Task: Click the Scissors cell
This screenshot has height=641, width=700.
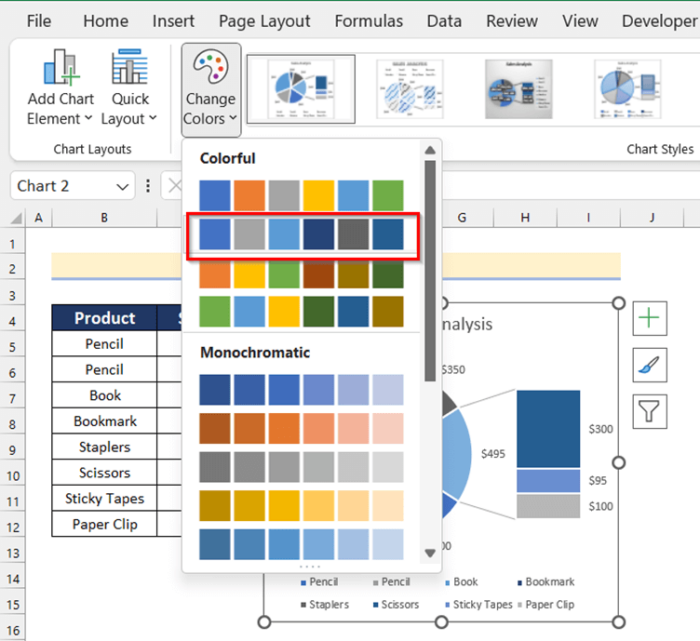Action: click(x=104, y=473)
